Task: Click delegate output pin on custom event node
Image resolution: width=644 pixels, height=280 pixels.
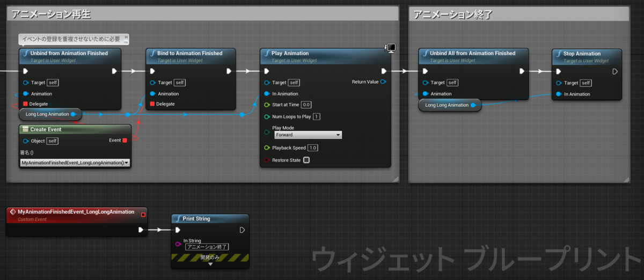Action: (x=143, y=215)
